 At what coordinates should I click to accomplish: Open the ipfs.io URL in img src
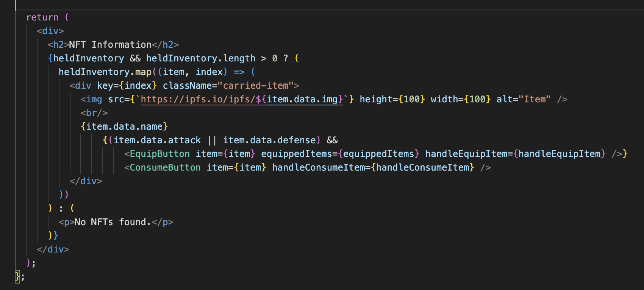pos(198,99)
